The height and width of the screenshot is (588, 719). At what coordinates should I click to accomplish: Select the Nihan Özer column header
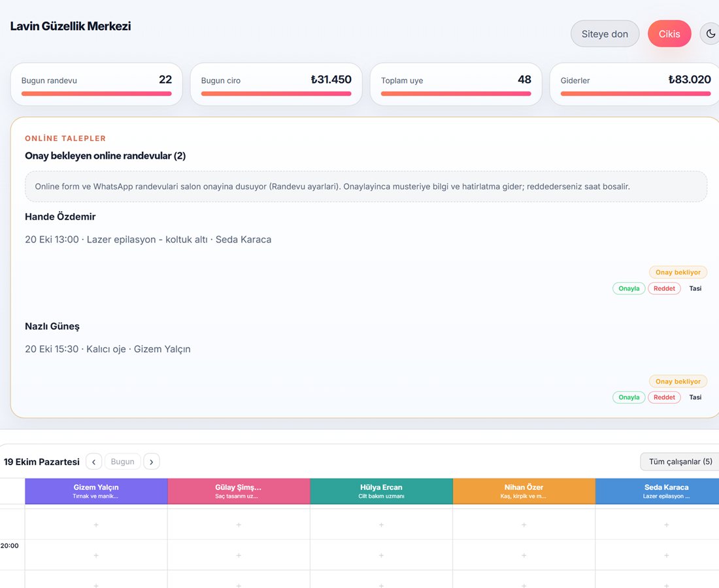(x=524, y=491)
